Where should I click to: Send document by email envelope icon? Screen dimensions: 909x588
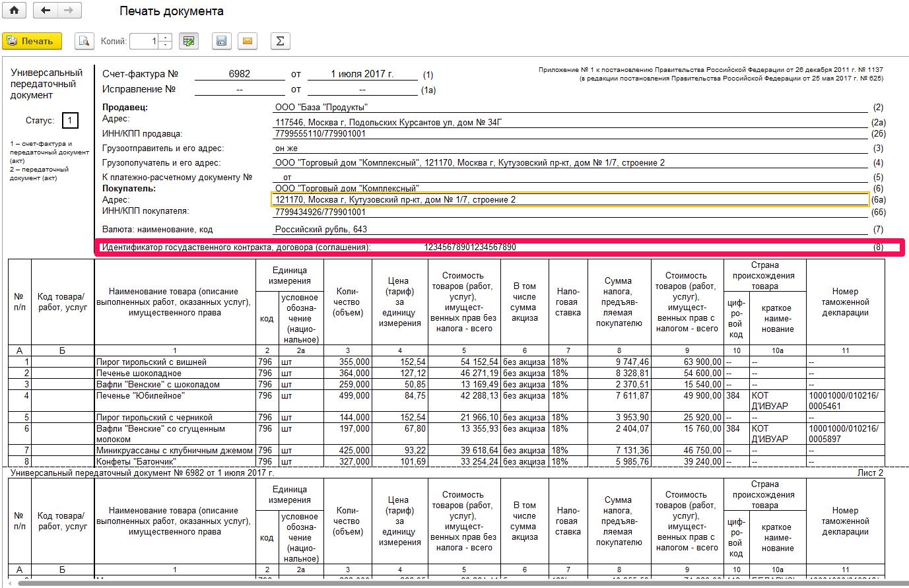248,42
